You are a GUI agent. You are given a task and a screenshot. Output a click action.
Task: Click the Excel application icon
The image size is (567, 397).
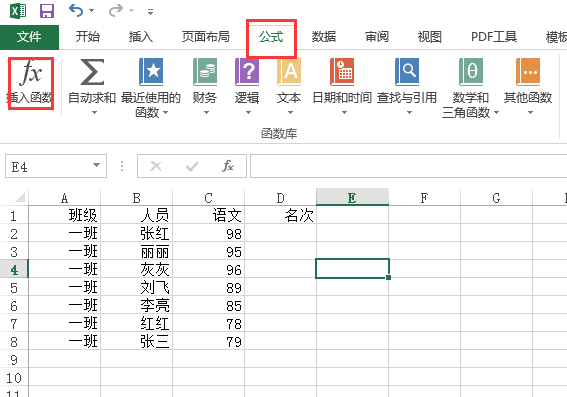(18, 10)
